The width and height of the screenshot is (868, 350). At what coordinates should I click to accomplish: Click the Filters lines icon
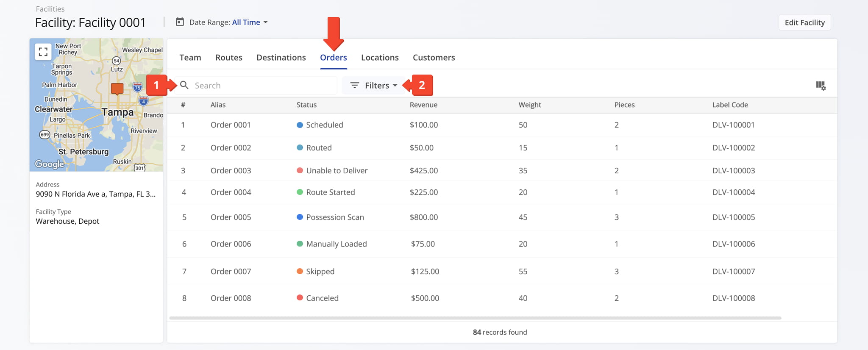click(355, 86)
